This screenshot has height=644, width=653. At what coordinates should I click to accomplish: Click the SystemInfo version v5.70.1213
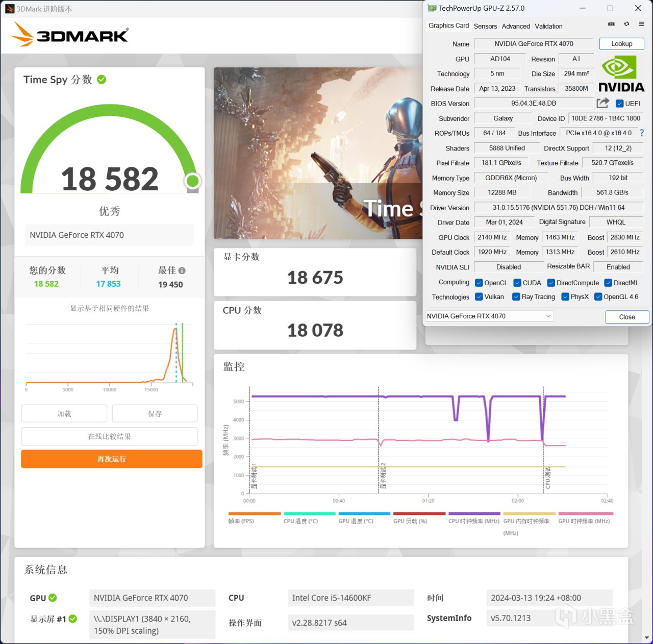[x=549, y=618]
